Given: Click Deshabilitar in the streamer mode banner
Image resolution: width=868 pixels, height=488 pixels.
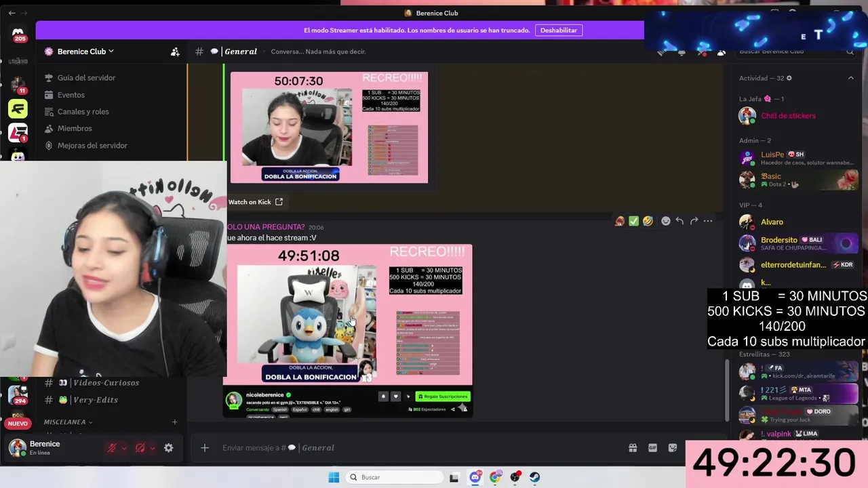Looking at the screenshot, I should pos(559,30).
